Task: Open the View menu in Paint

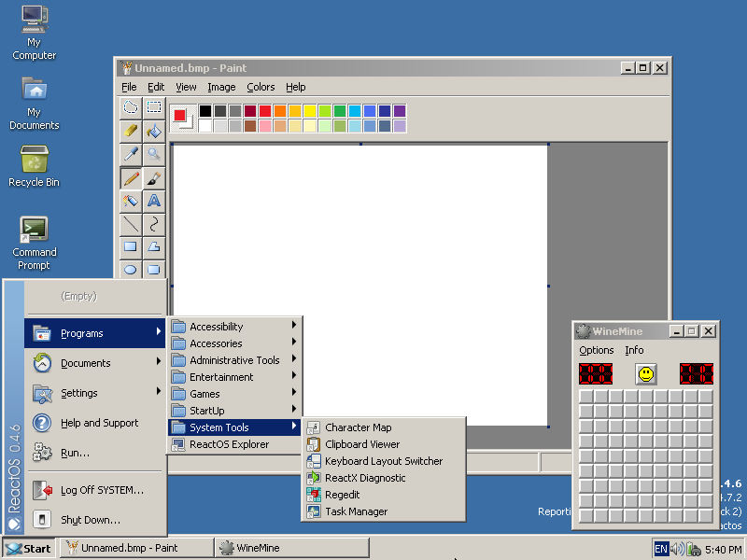Action: [186, 87]
